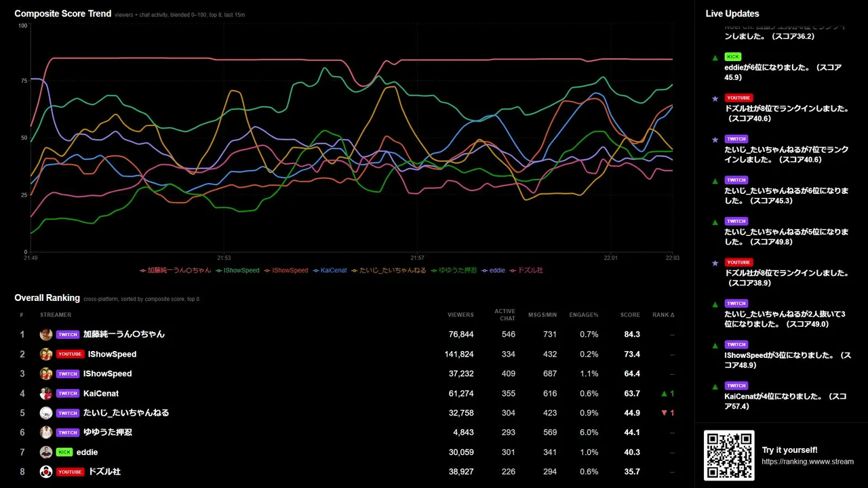Click the engagement value 6.0%
This screenshot has width=868, height=488.
(589, 432)
